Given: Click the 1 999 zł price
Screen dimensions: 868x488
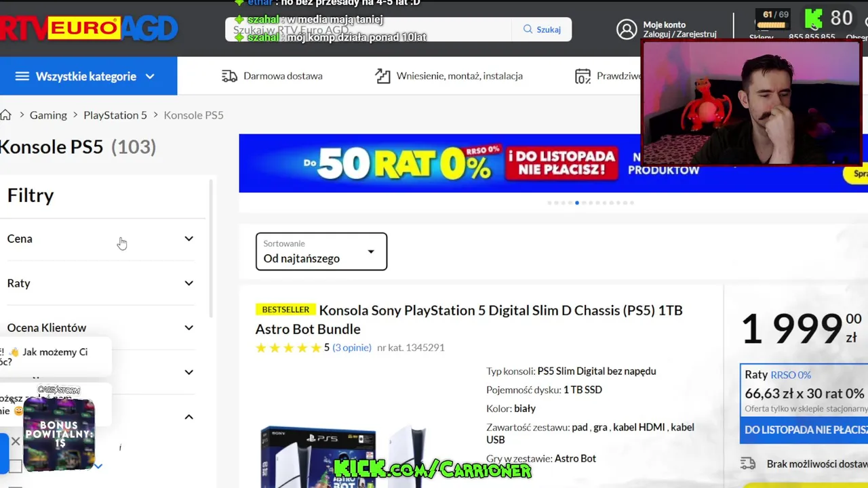Looking at the screenshot, I should click(x=801, y=329).
